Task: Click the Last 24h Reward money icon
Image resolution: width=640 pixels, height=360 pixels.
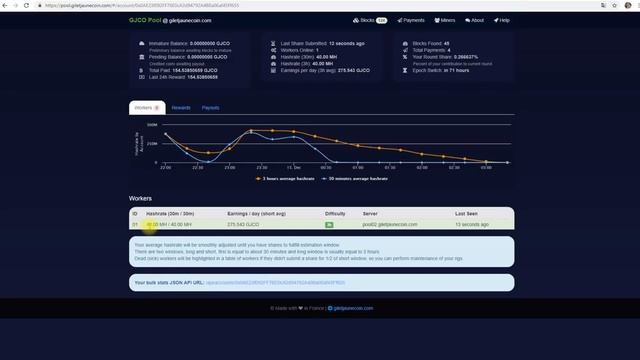Action: click(x=142, y=77)
